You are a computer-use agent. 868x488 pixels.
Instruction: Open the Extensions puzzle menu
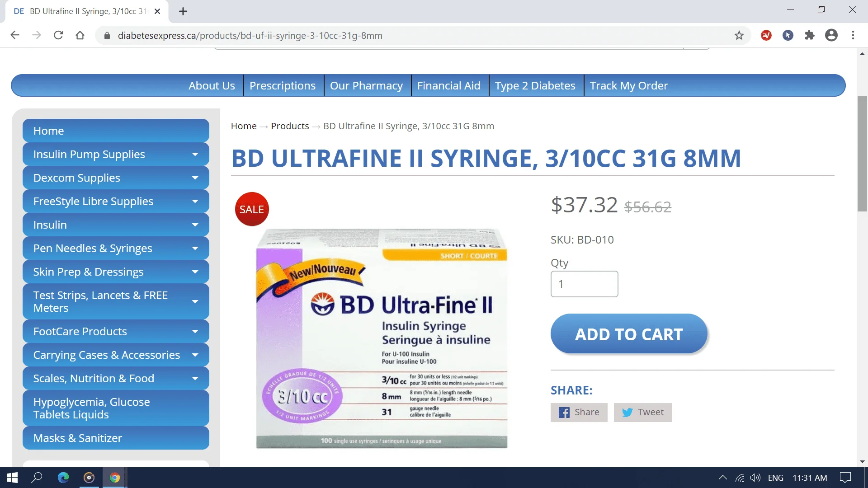pyautogui.click(x=810, y=35)
